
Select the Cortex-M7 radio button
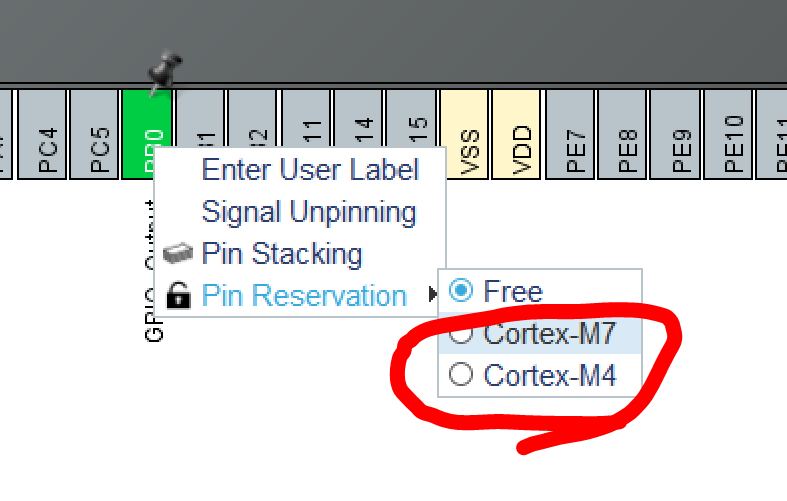[460, 334]
